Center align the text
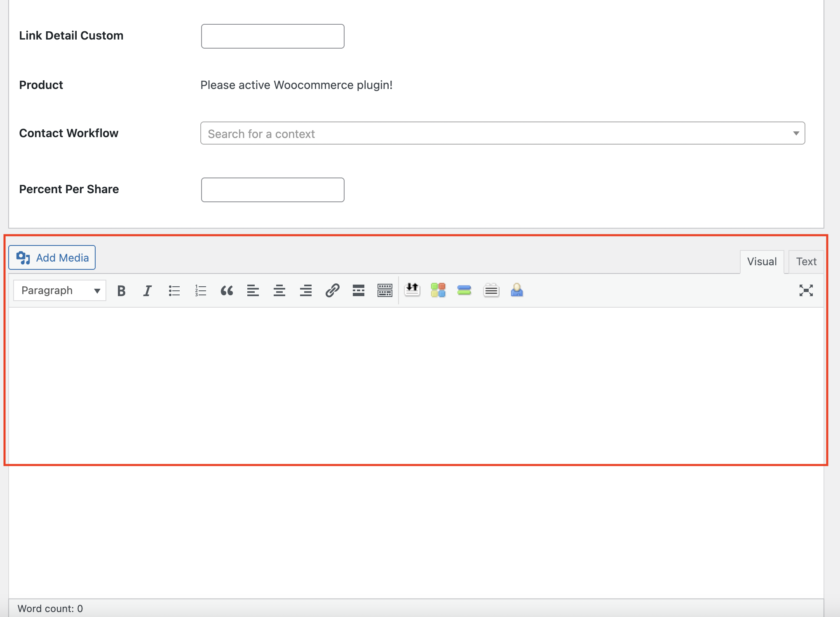 pyautogui.click(x=279, y=291)
